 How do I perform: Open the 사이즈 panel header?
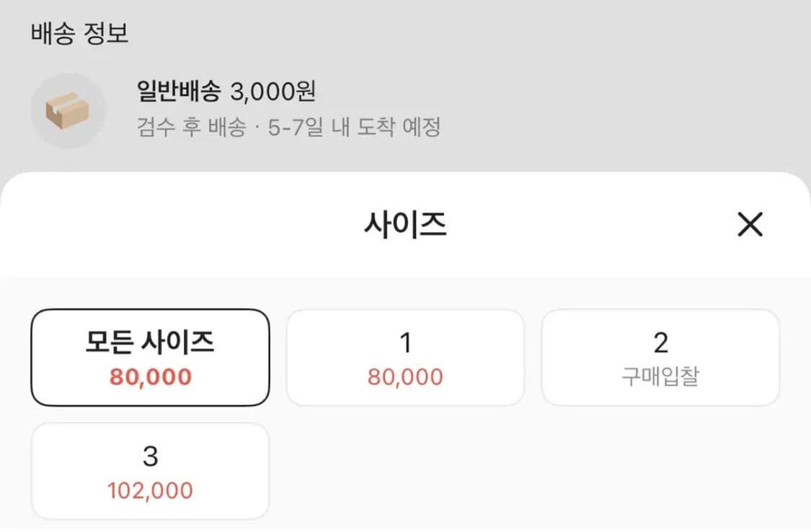405,225
